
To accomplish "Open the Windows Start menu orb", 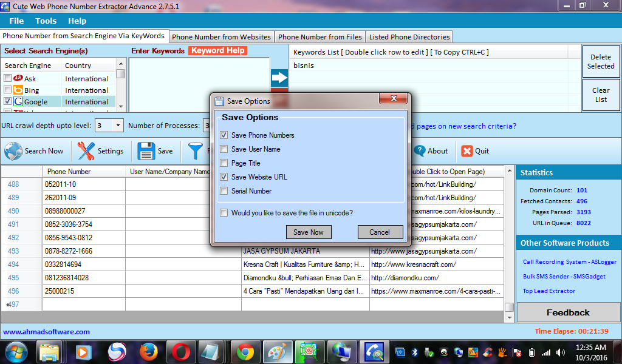I will pyautogui.click(x=16, y=352).
